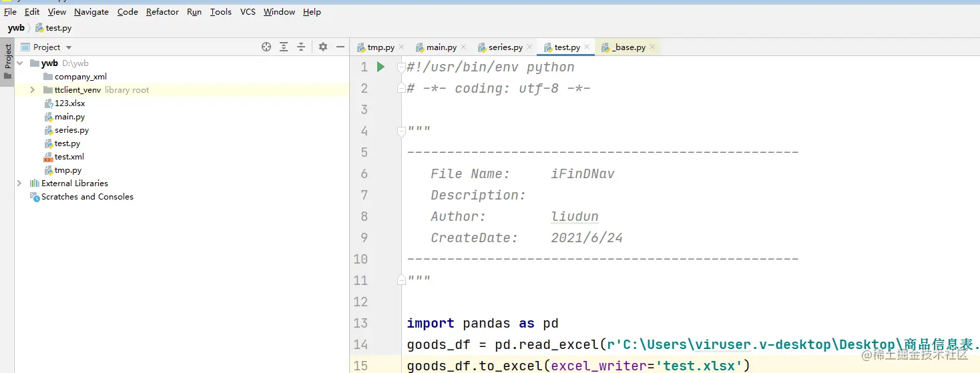Open the Run menu
Image resolution: width=980 pixels, height=373 pixels.
coord(194,12)
